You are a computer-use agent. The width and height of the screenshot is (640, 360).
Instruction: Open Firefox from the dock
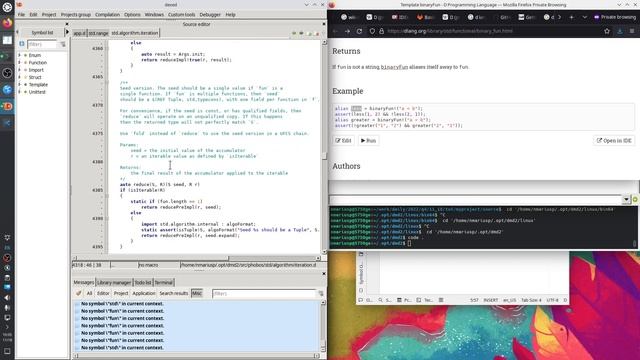7,23
